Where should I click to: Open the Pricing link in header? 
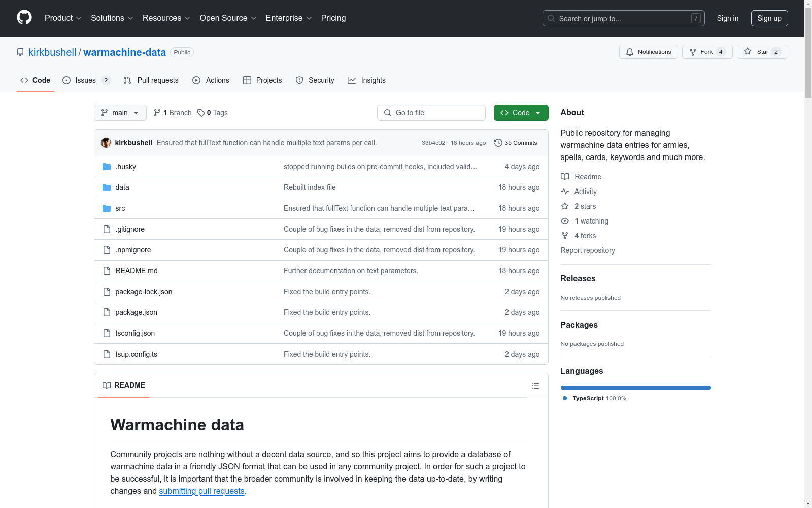click(333, 18)
